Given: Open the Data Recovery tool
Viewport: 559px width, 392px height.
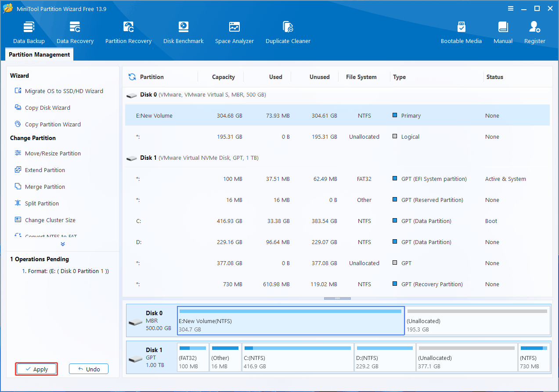Looking at the screenshot, I should pos(75,32).
